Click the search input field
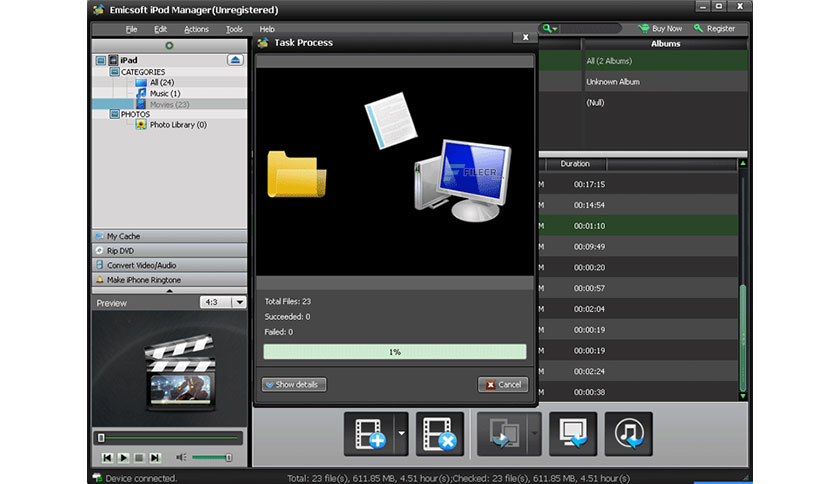The width and height of the screenshot is (836, 484). (590, 28)
